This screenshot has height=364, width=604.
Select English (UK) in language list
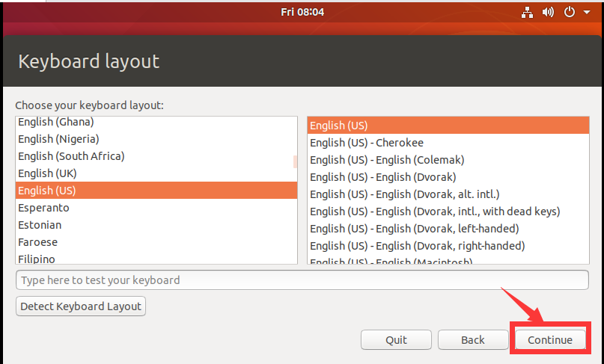(156, 173)
